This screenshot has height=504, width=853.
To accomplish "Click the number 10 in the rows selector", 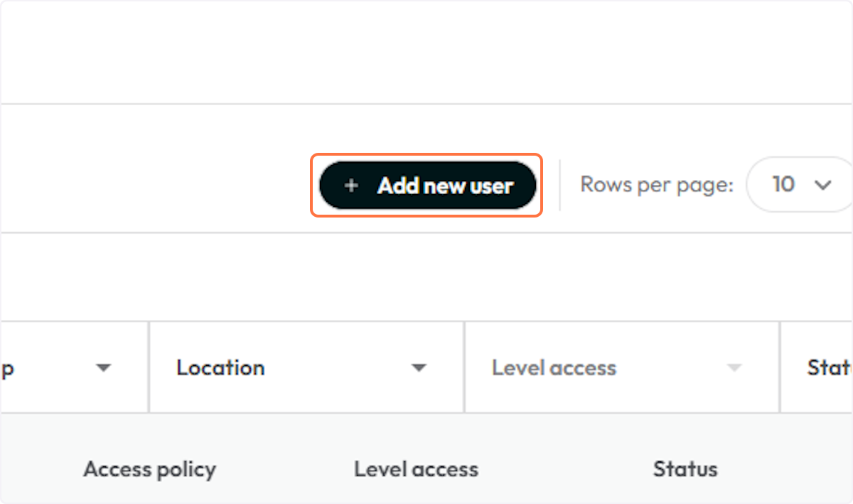I will tap(783, 185).
